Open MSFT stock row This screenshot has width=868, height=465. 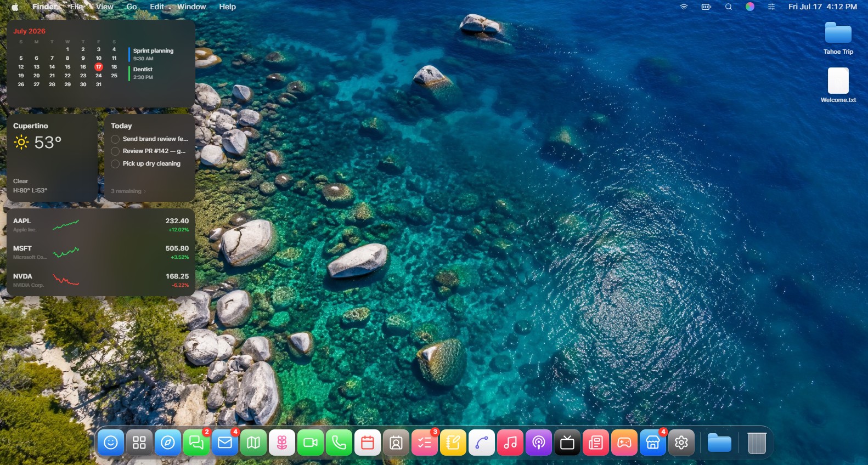(101, 252)
